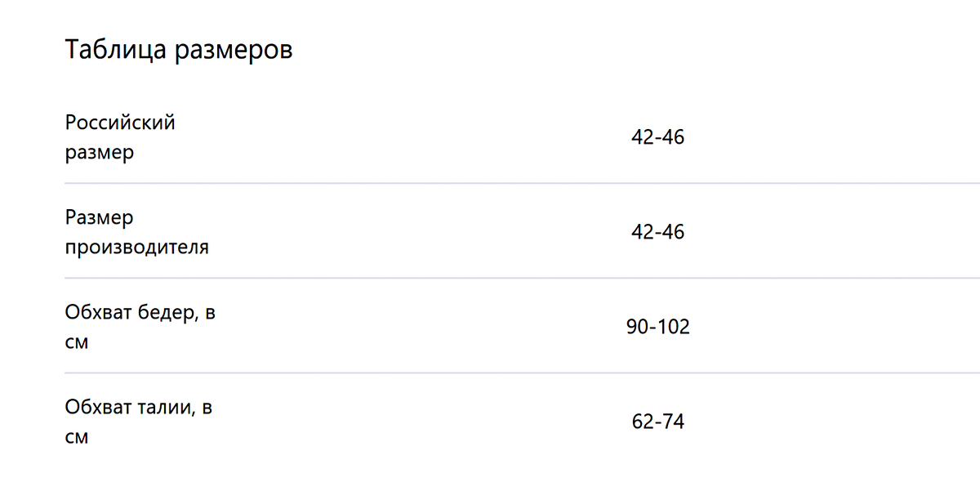Select the hip measurement value 90-102
980x491 pixels.
[657, 327]
